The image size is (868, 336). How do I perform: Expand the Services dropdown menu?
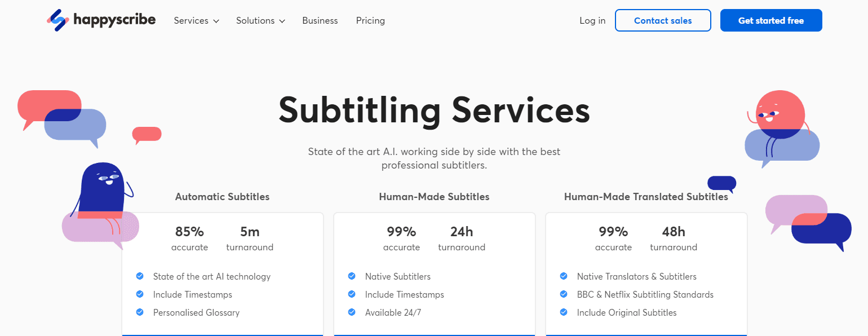point(196,21)
